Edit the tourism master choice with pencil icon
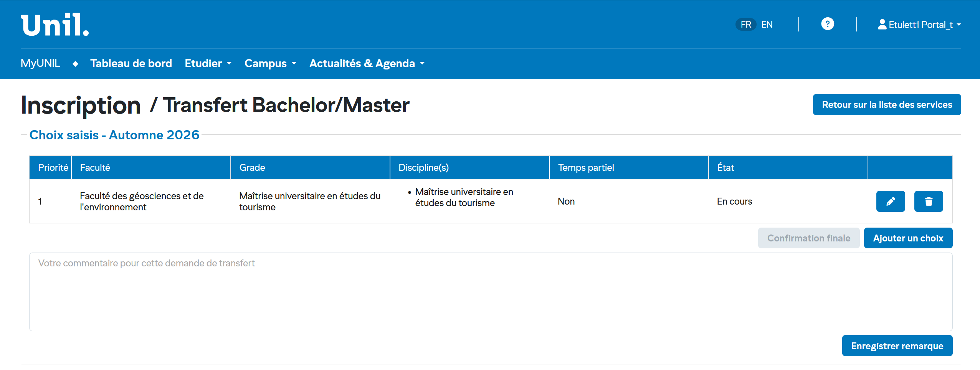This screenshot has width=980, height=370. pyautogui.click(x=890, y=202)
